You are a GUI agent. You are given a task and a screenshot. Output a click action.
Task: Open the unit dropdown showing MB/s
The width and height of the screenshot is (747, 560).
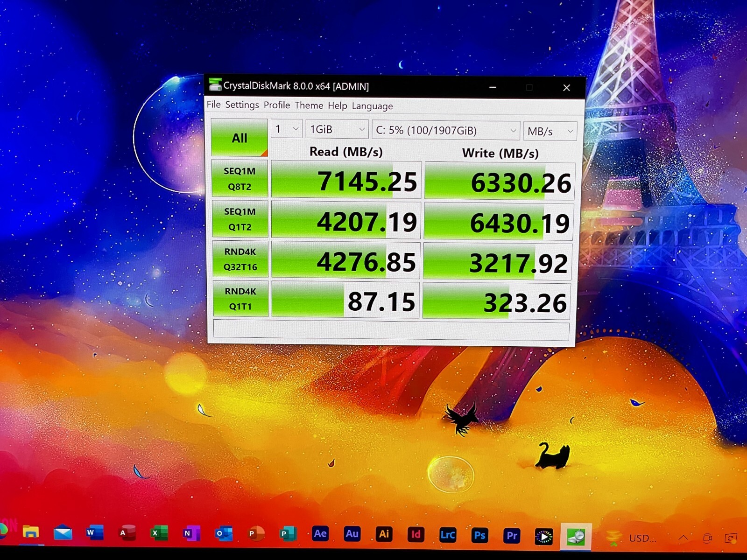click(550, 131)
